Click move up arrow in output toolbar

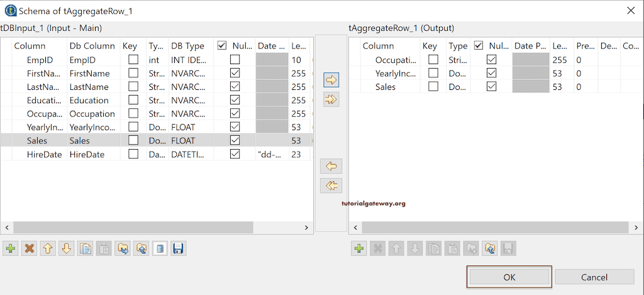pyautogui.click(x=396, y=248)
